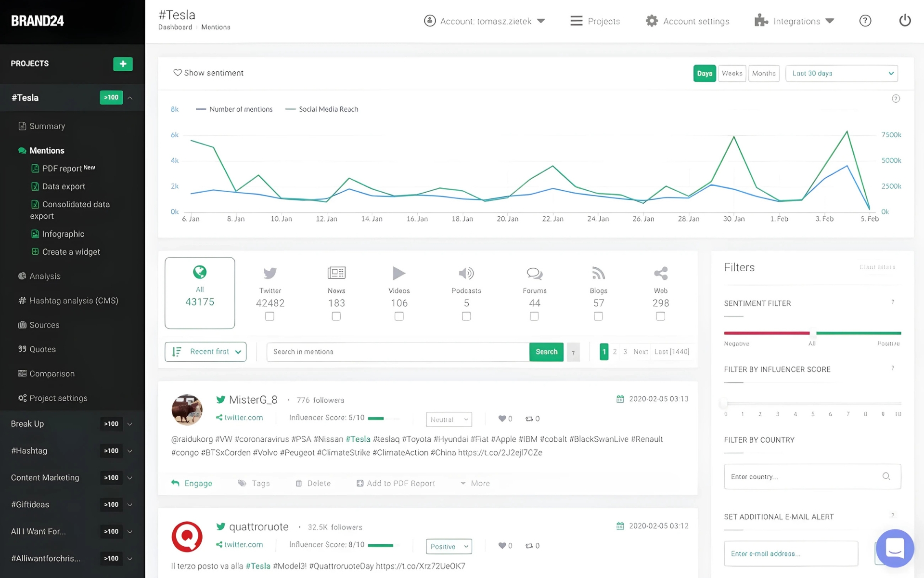Screen dimensions: 924x578
Task: Tick the Twitter source checkbox
Action: pos(270,316)
